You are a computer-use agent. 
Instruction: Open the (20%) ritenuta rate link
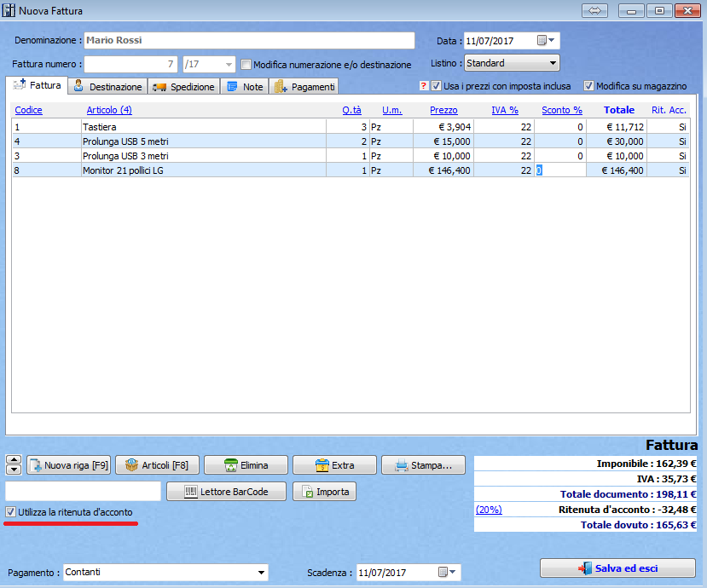(x=489, y=510)
